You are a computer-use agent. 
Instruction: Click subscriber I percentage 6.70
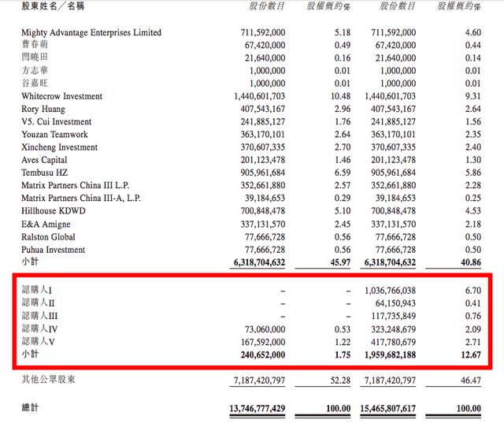[x=473, y=291]
